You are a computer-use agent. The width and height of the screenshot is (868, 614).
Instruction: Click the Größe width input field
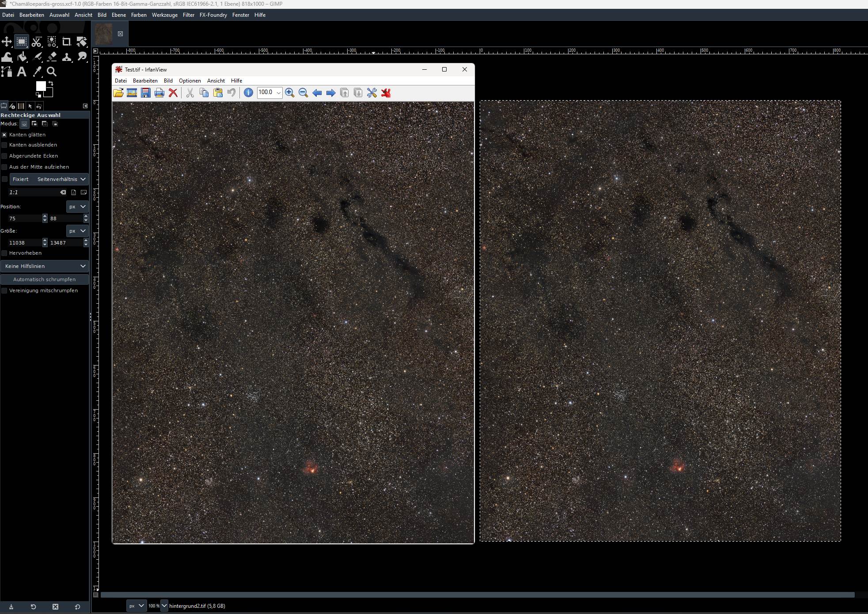[x=24, y=243]
